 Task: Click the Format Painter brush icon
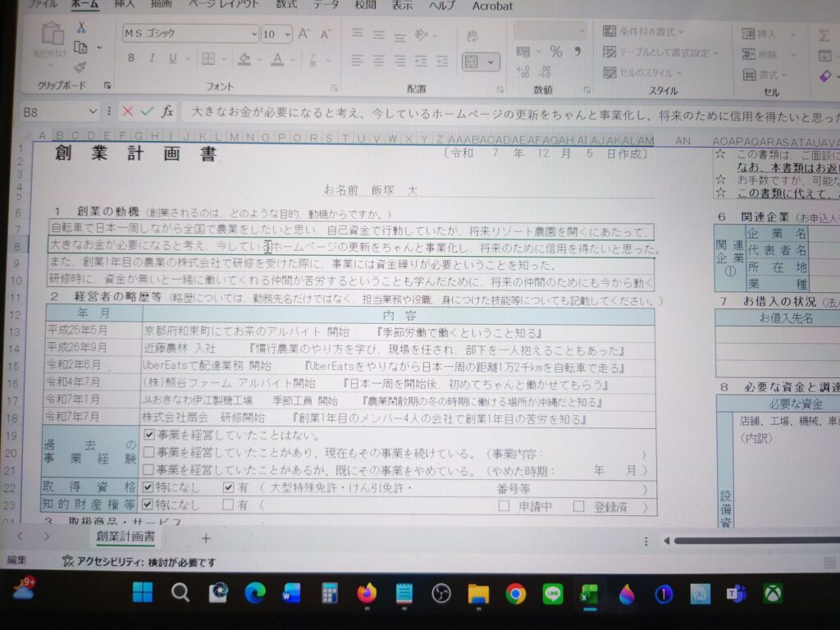pos(80,67)
